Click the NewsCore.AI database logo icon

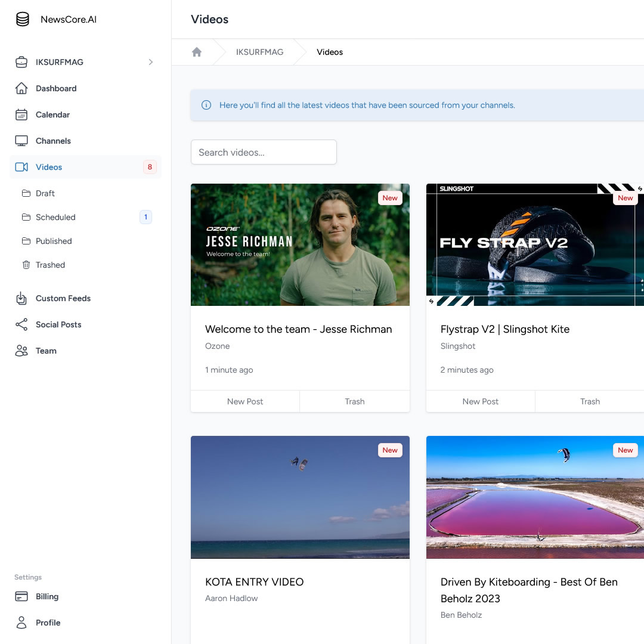point(22,19)
